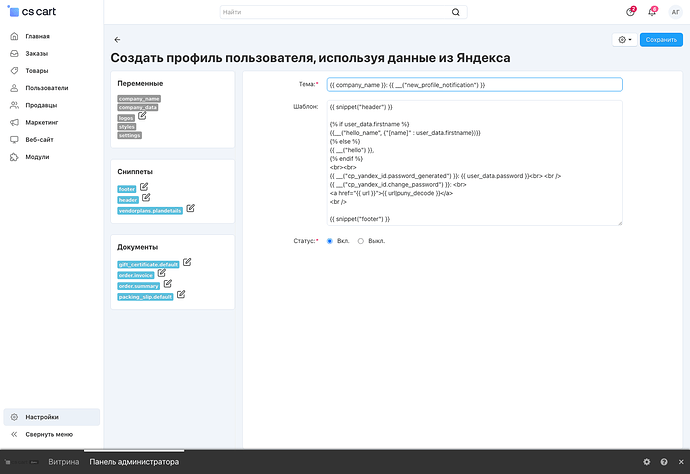This screenshot has height=474, width=690.
Task: Insert the logos variable tag
Action: [126, 118]
